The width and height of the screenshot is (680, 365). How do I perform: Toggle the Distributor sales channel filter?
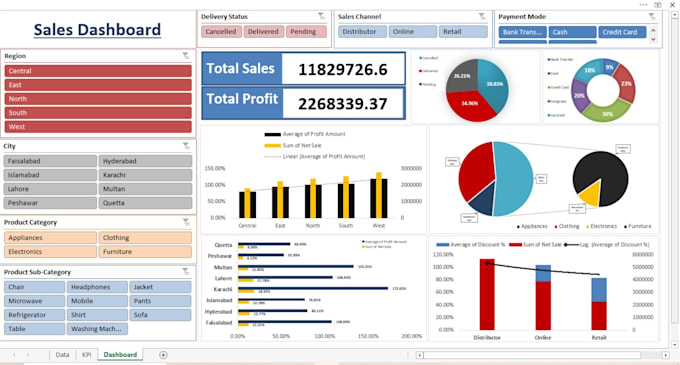point(362,32)
